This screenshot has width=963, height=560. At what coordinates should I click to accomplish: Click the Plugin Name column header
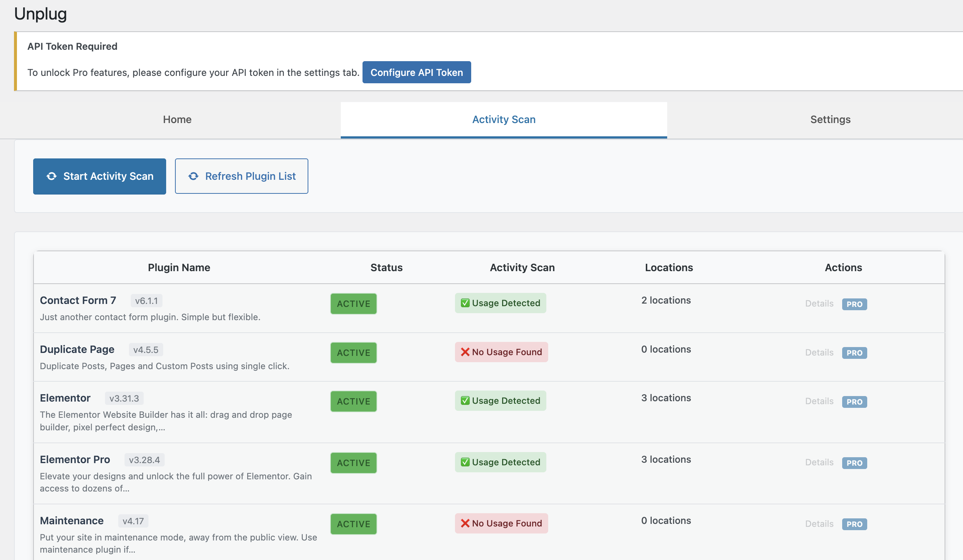[179, 267]
